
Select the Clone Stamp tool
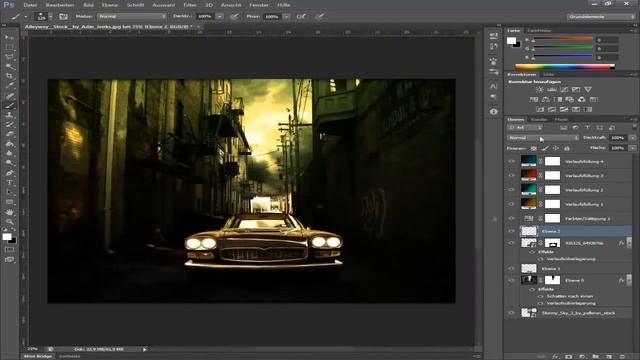pyautogui.click(x=9, y=115)
